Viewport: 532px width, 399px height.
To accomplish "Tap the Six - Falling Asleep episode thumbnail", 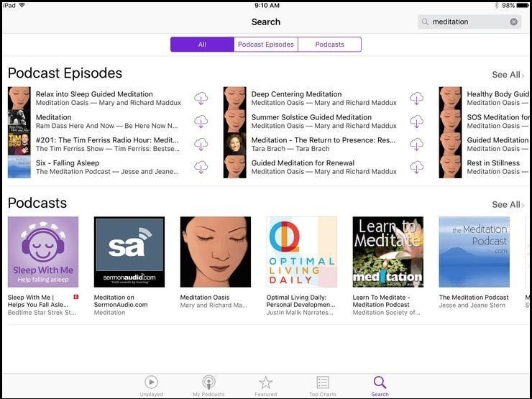I will [x=19, y=167].
